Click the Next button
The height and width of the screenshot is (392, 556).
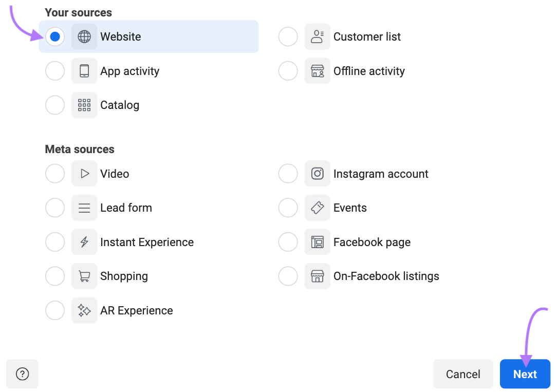pos(525,374)
